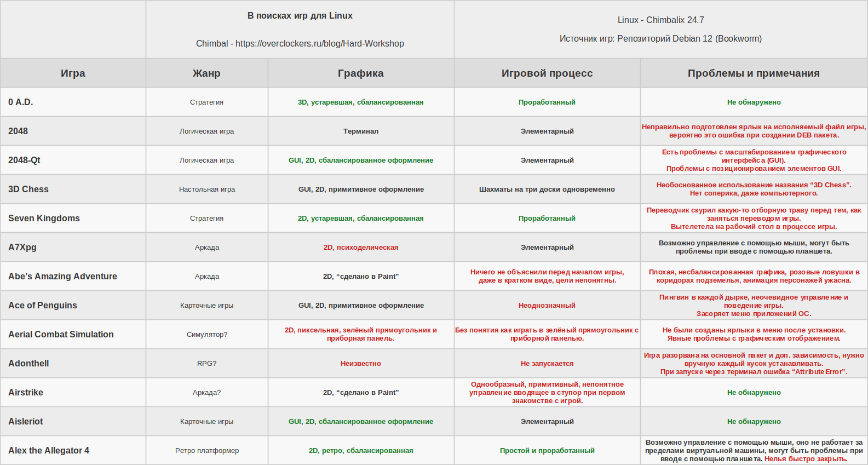Select the "Airstrike" game name cell
This screenshot has width=868, height=465.
(x=26, y=393)
